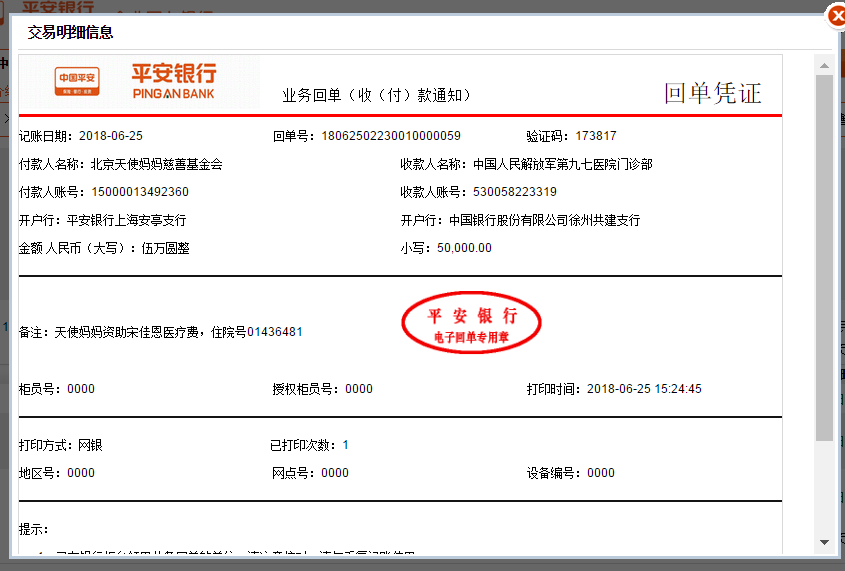
Task: Click the 备注 remark text line
Action: pyautogui.click(x=161, y=332)
